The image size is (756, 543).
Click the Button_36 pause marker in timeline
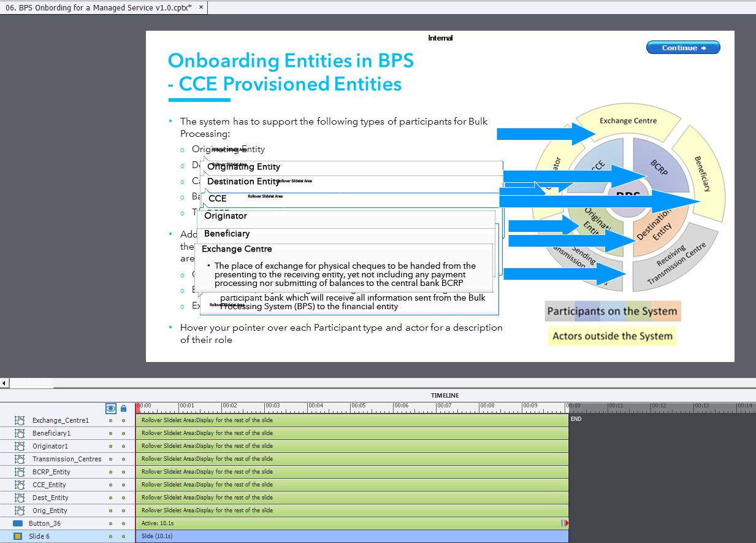pos(563,523)
